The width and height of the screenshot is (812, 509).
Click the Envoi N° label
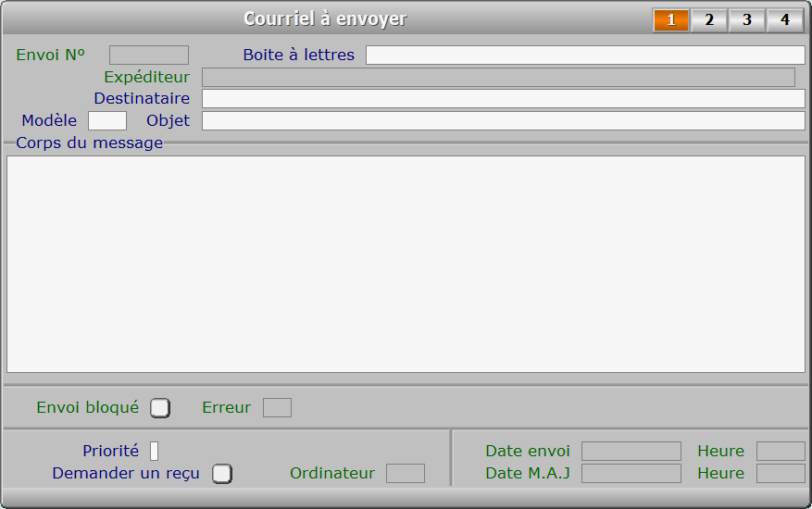[50, 55]
